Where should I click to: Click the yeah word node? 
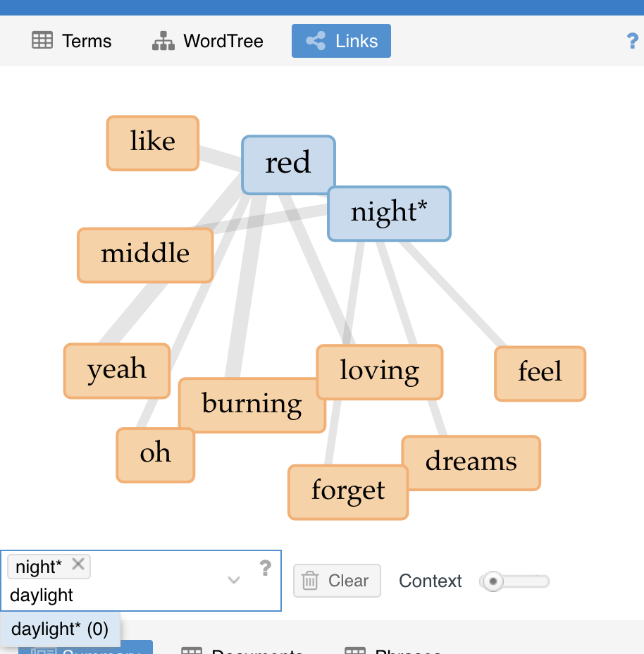(117, 371)
